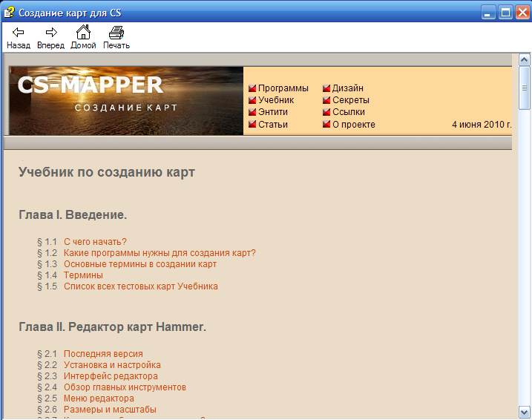Go forward with the Вперед arrow
532x420 pixels.
51,37
